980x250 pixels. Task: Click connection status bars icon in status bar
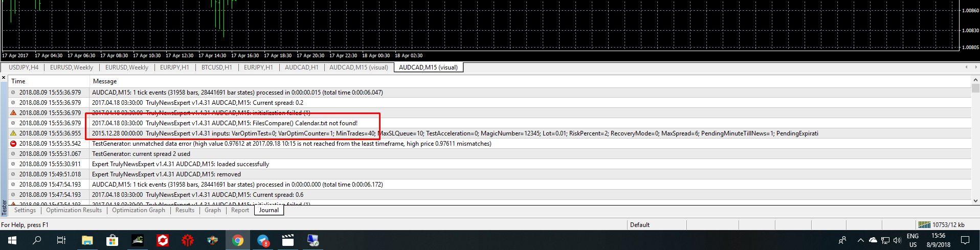(924, 224)
